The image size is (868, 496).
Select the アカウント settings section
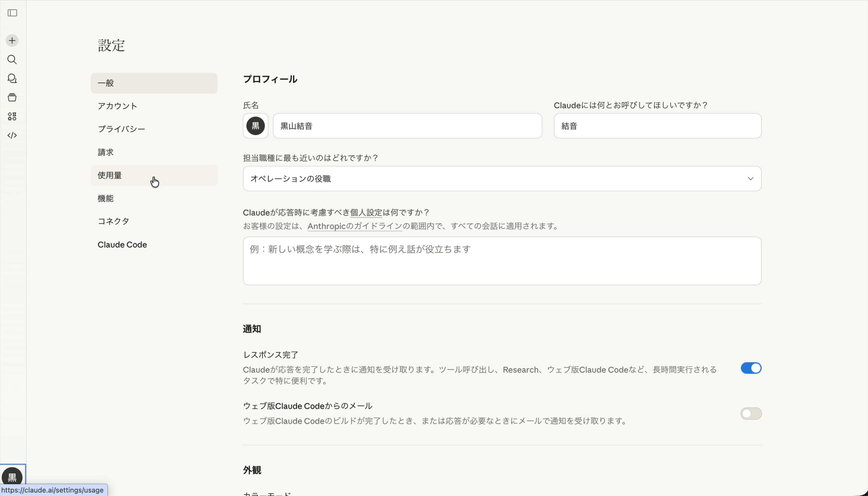[117, 106]
